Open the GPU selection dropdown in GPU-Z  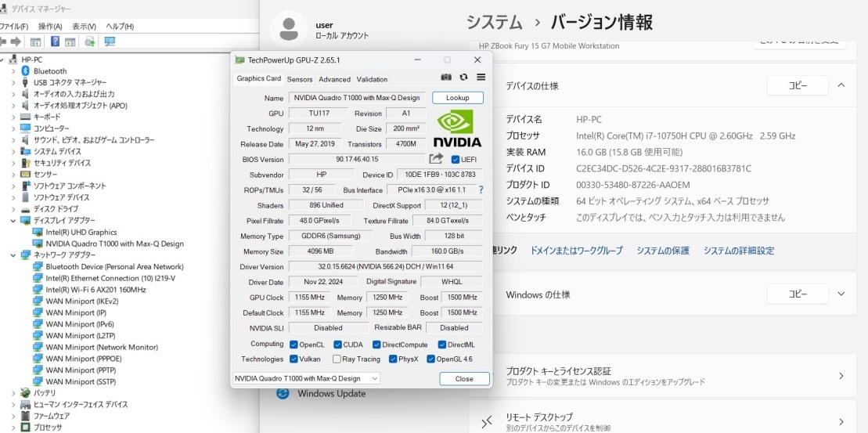[307, 378]
